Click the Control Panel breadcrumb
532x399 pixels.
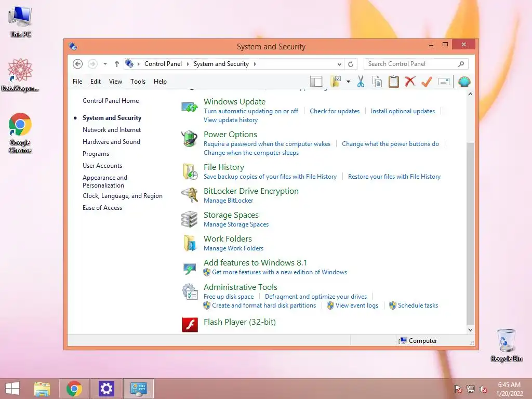163,64
